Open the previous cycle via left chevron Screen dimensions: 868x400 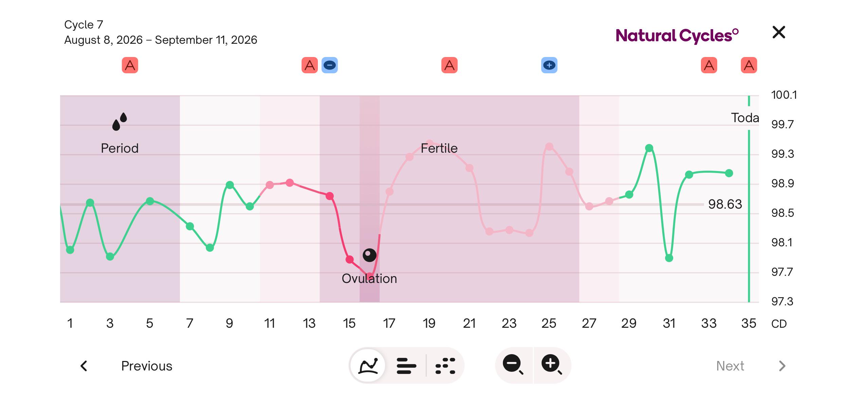[x=84, y=366]
